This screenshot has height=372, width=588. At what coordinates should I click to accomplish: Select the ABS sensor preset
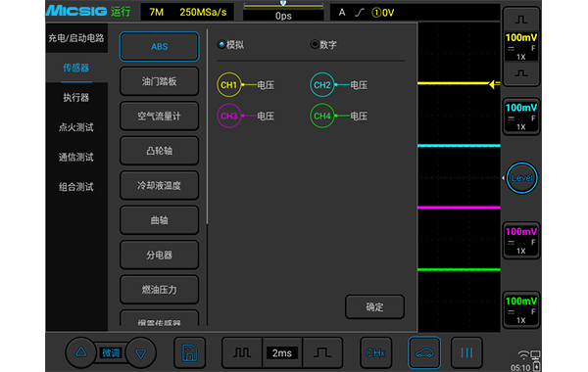(160, 46)
